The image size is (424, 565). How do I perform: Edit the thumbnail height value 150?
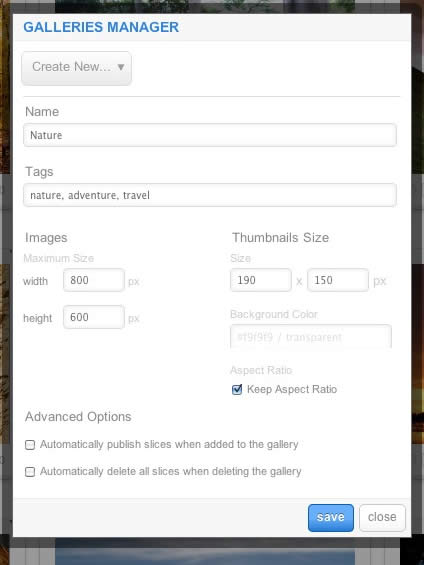click(x=338, y=280)
